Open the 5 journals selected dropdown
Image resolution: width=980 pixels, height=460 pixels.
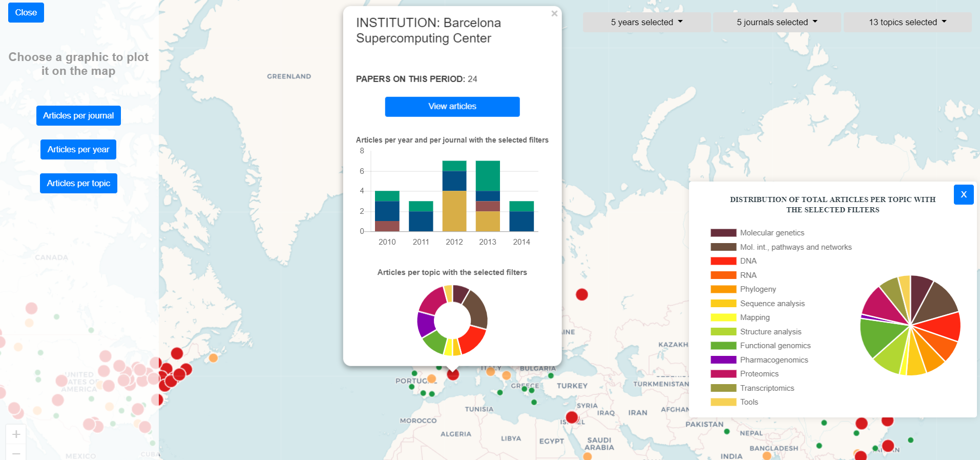(x=777, y=22)
